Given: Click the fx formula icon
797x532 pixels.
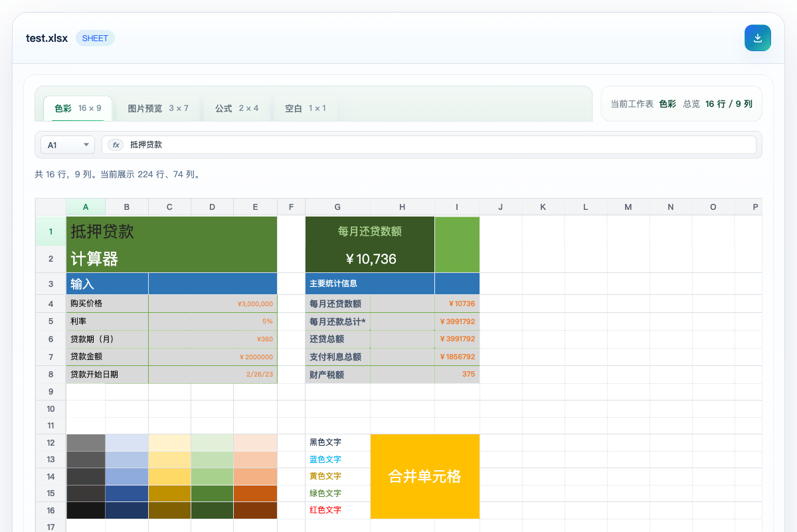Looking at the screenshot, I should (x=116, y=145).
